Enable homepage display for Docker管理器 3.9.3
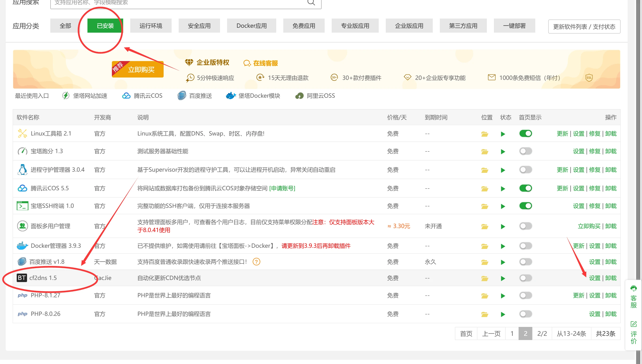Viewport: 642px width, 364px height. [526, 246]
